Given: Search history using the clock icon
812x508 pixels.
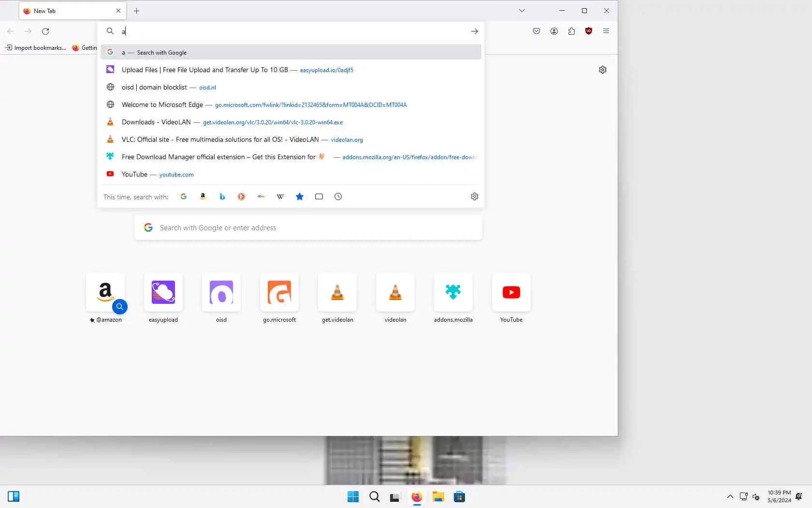Looking at the screenshot, I should (338, 196).
